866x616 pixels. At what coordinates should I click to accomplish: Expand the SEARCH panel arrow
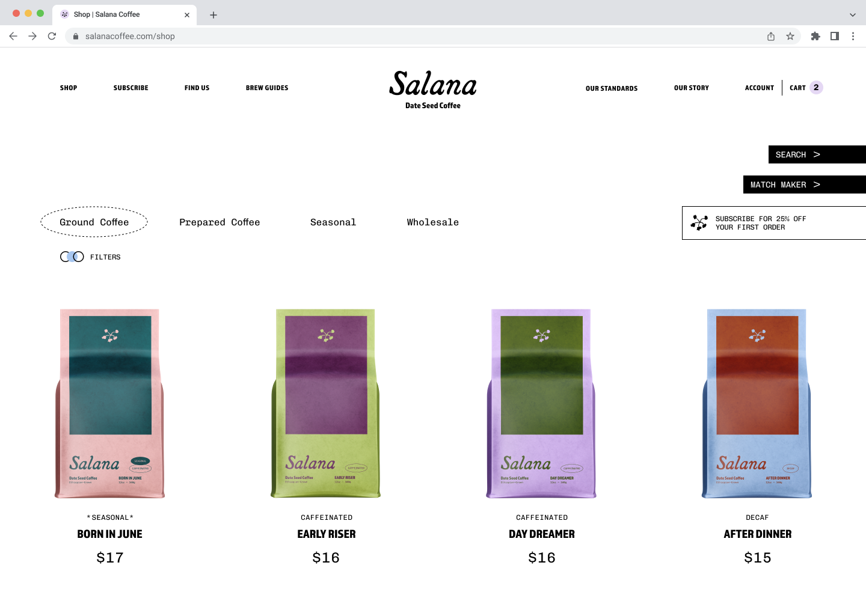pos(817,154)
